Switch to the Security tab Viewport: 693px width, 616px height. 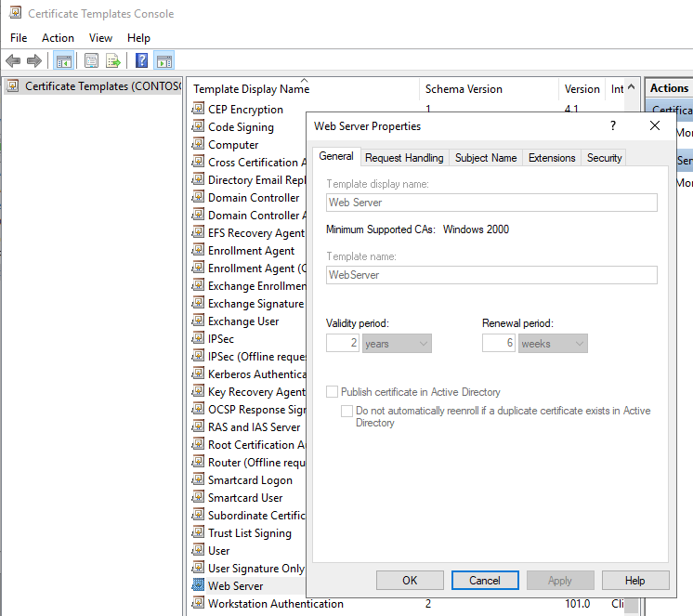coord(604,158)
